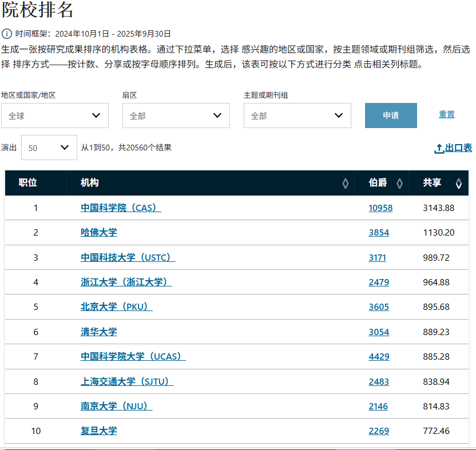Click the 申请 button
The image size is (476, 450).
click(391, 116)
